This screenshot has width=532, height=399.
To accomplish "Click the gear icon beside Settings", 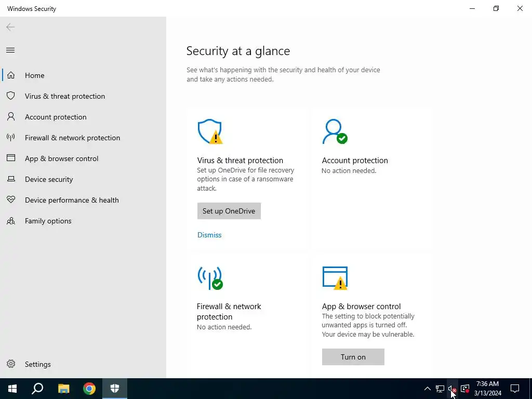I will click(x=11, y=364).
